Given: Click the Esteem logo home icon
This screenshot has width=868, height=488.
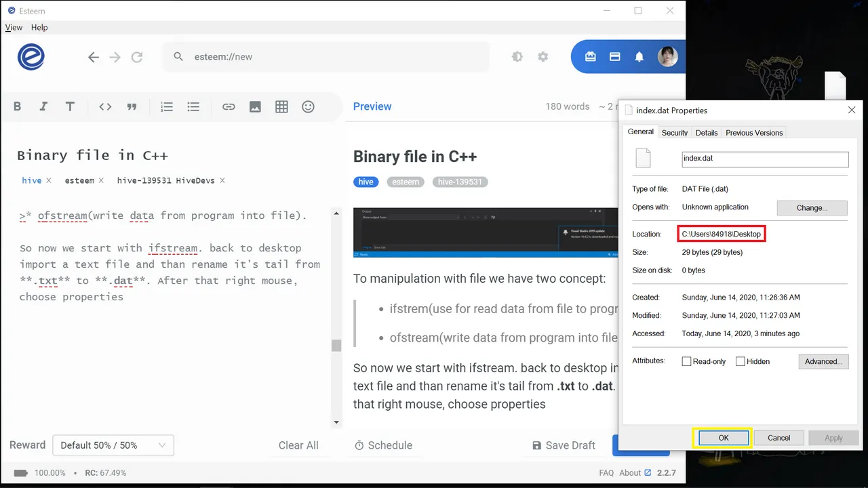Looking at the screenshot, I should (31, 57).
